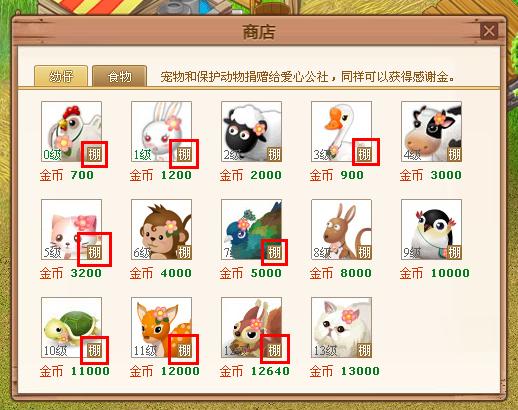This screenshot has height=410, width=518.
Task: Choose the white rabbit level 1 animal
Action: click(x=161, y=132)
